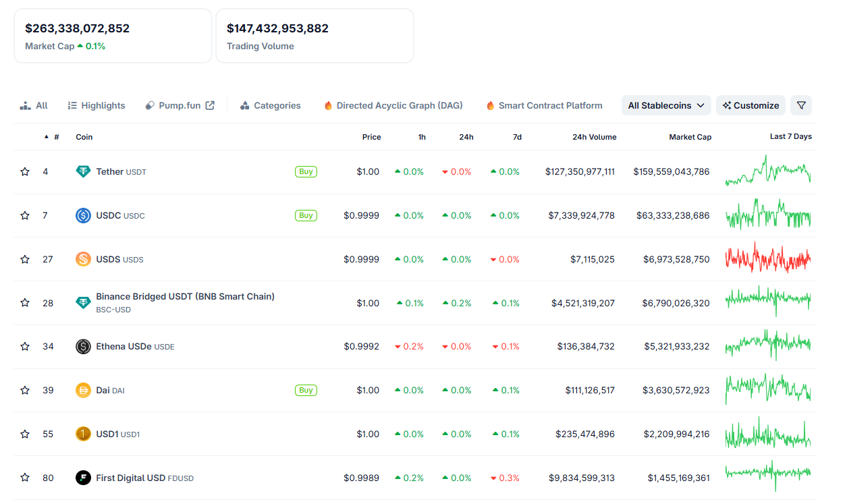Open USD1's last 7 days sparkline

(x=768, y=433)
